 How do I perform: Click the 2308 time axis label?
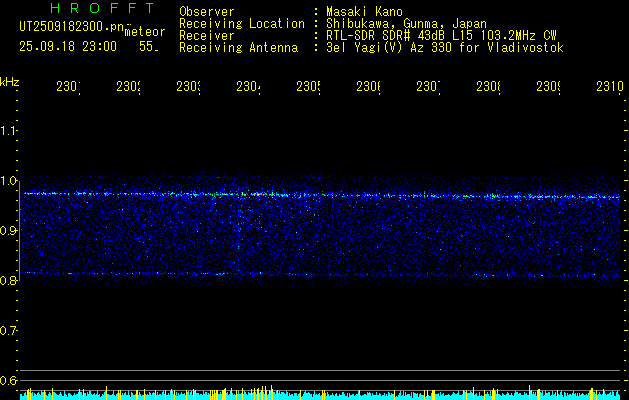coord(488,86)
